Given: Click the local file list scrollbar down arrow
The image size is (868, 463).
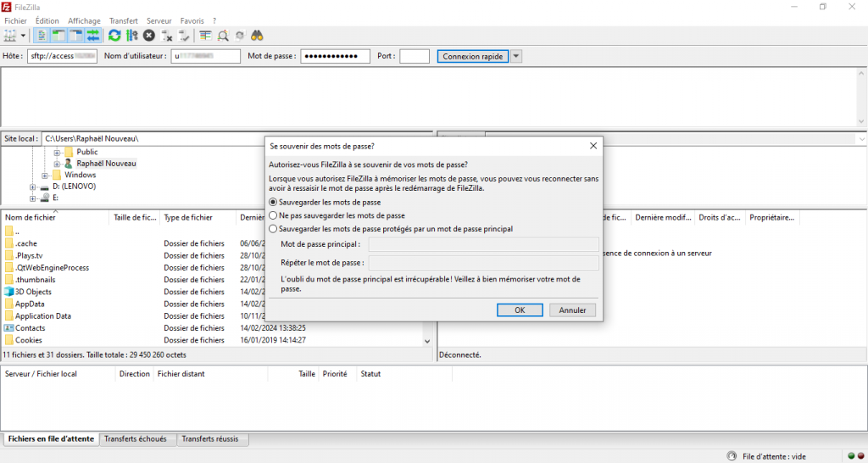Looking at the screenshot, I should coord(427,340).
